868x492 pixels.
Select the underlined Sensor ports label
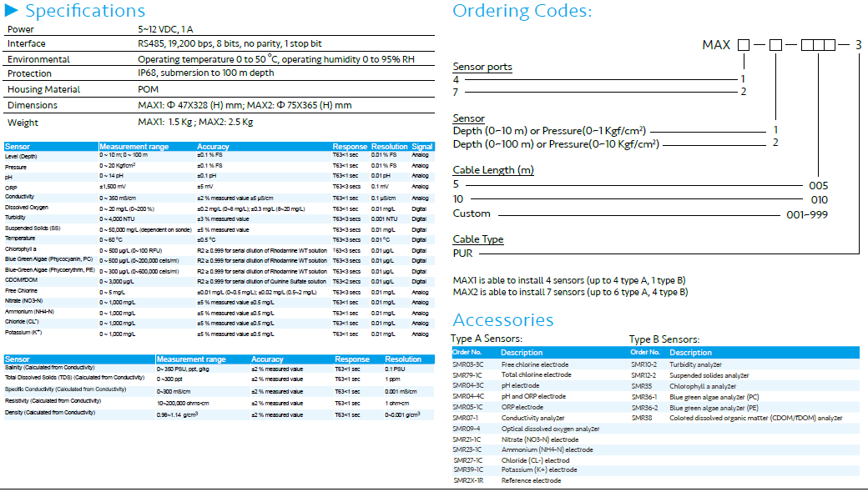(482, 67)
